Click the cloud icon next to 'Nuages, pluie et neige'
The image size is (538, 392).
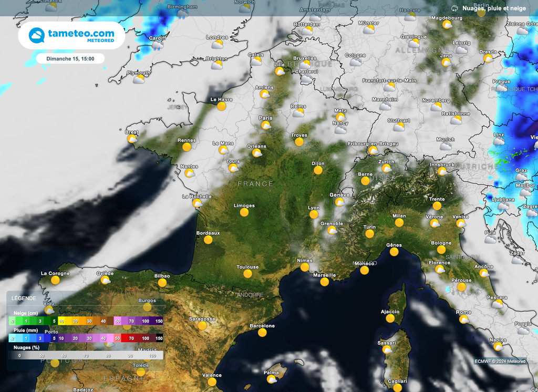coord(456,7)
